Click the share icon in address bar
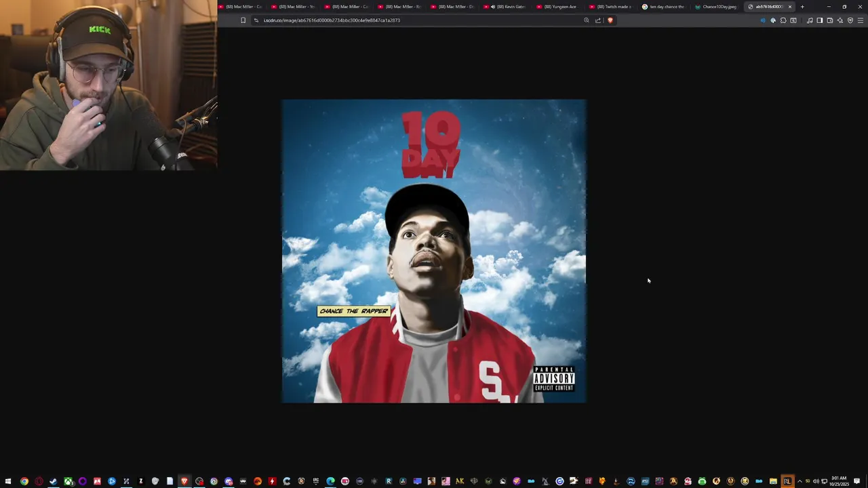Screen dimensions: 868x488 click(x=598, y=20)
